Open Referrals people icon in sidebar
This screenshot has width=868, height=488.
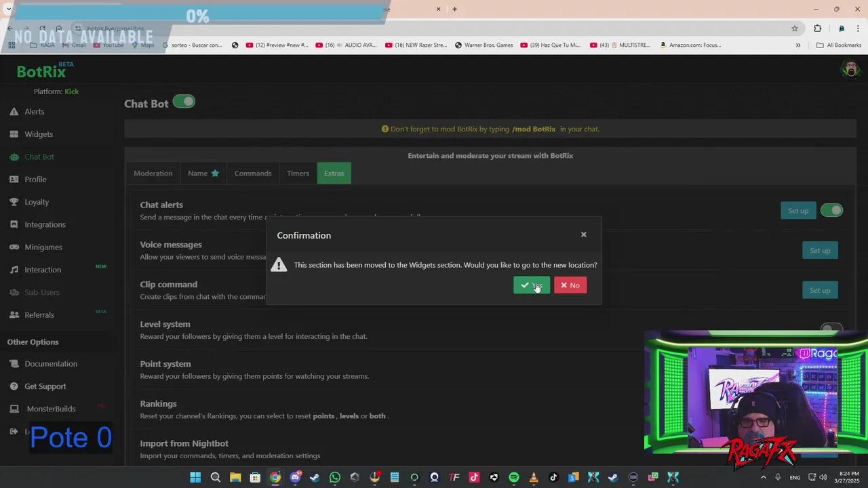click(14, 315)
